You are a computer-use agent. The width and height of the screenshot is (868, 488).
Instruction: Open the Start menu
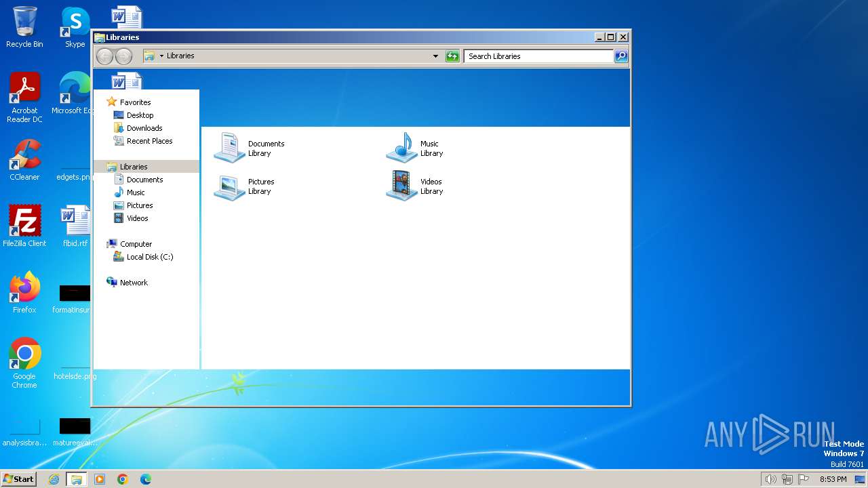click(x=19, y=479)
